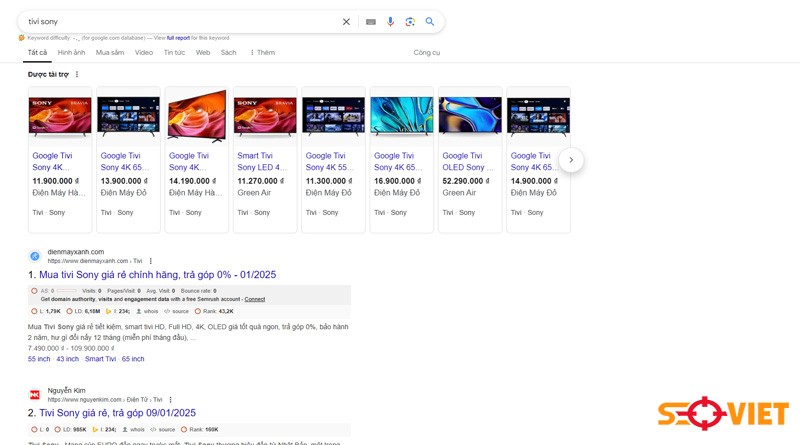Click the blue magnifier search icon
This screenshot has width=800, height=445.
click(430, 21)
